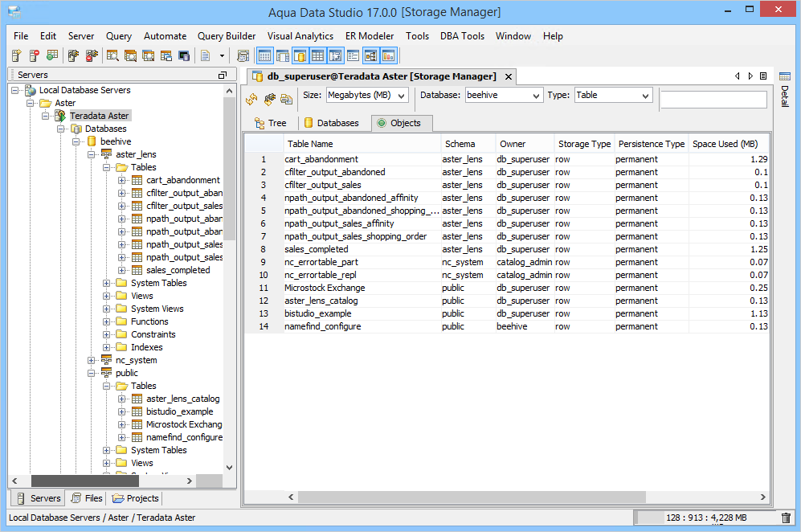Switch to the Tree tab
The height and width of the screenshot is (532, 801).
[x=271, y=123]
